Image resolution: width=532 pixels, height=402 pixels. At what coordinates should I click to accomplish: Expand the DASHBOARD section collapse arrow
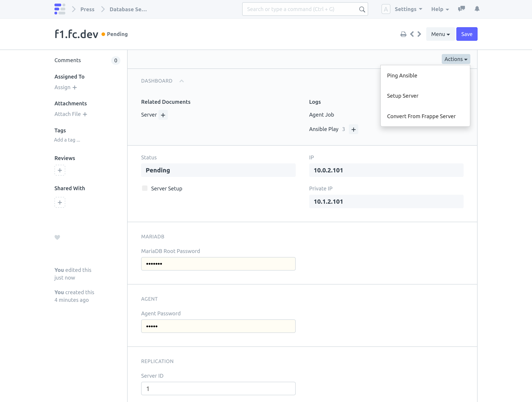181,80
